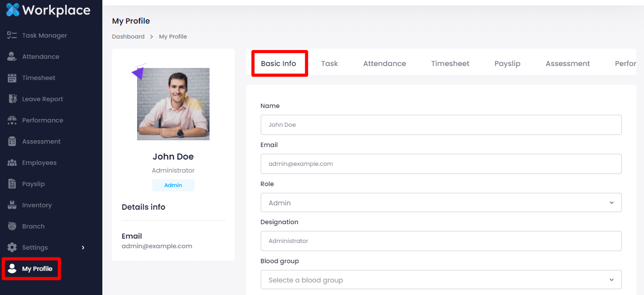Click the My Profile sidebar item
Screen dimensions: 644x295
pyautogui.click(x=37, y=268)
